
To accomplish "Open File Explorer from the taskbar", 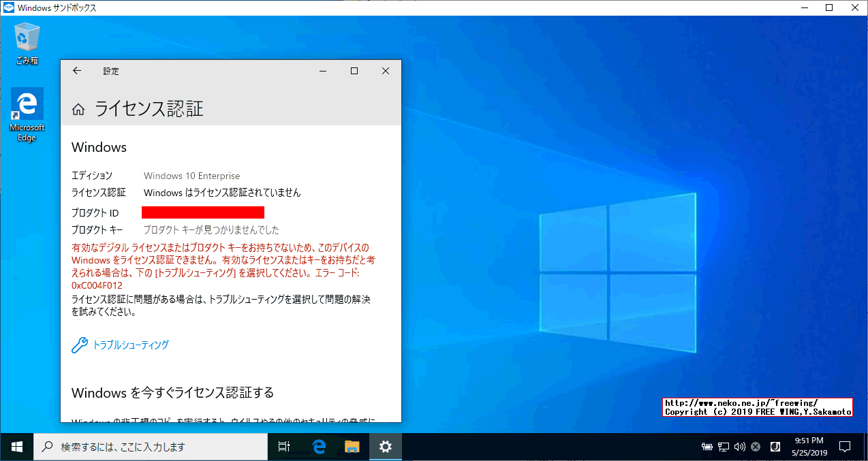I will (x=352, y=446).
